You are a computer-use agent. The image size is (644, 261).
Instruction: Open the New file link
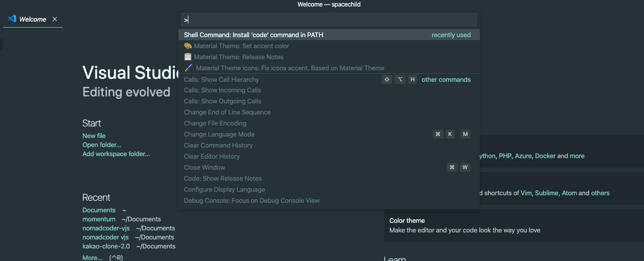94,136
